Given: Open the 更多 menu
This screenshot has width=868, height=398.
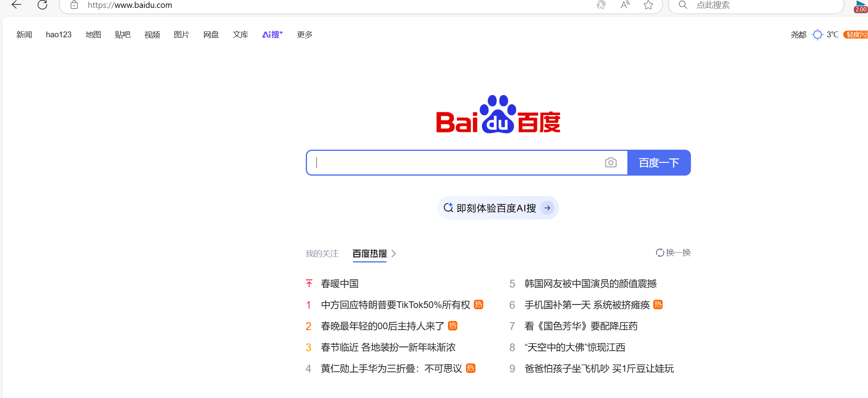Looking at the screenshot, I should [305, 35].
